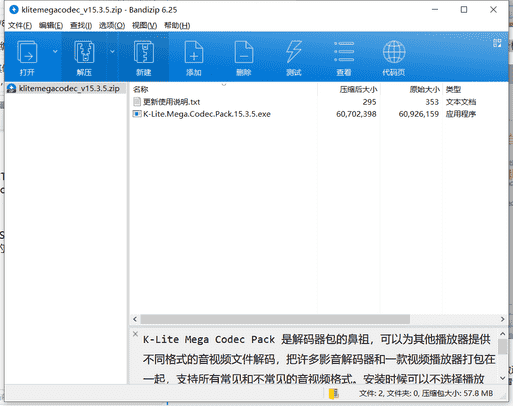The image size is (513, 406).
Task: Click original size 60,926,159 cell
Action: (x=419, y=114)
